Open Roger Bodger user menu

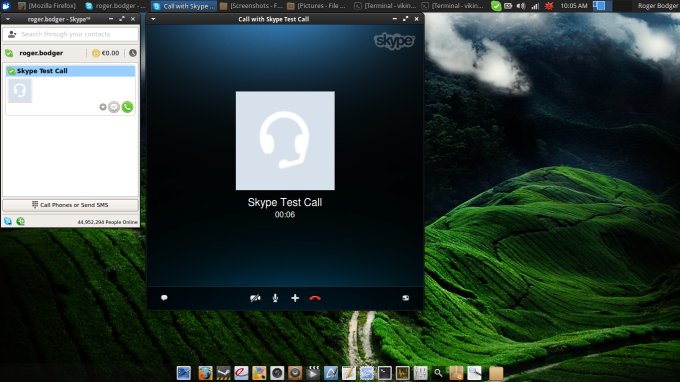click(x=658, y=6)
